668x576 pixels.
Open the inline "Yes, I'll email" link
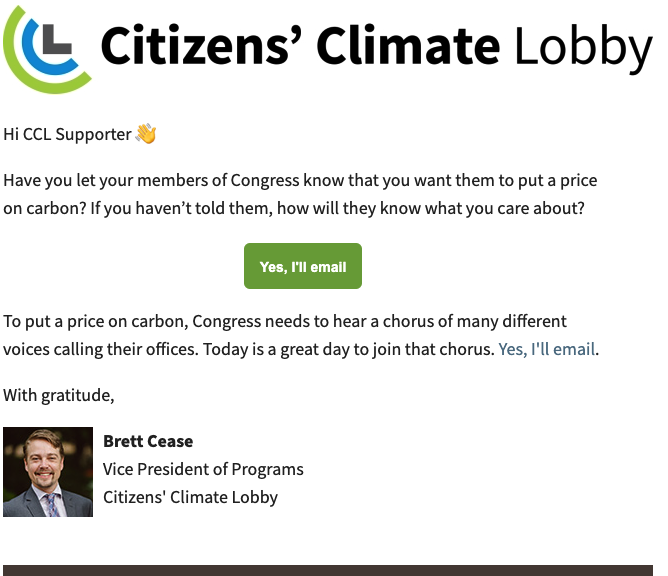(547, 349)
